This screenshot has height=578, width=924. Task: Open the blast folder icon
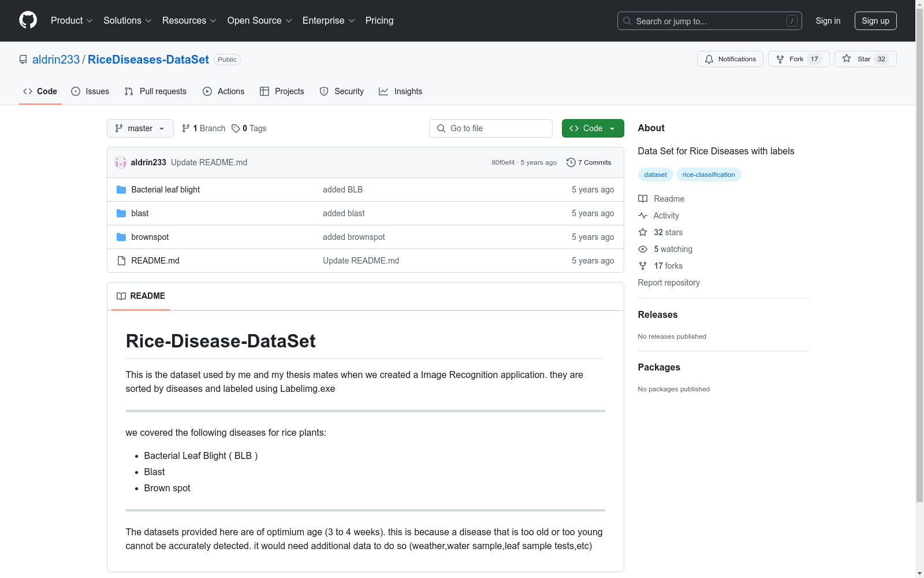121,213
